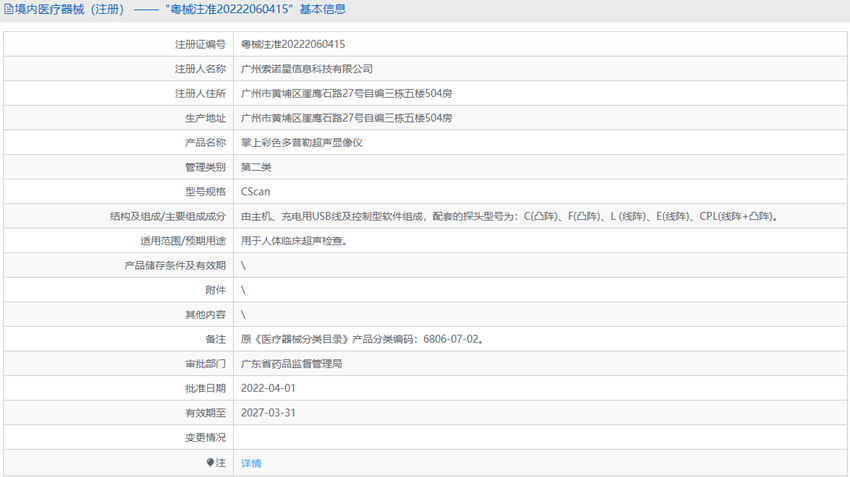Select expiry date 2027-03-31

268,412
